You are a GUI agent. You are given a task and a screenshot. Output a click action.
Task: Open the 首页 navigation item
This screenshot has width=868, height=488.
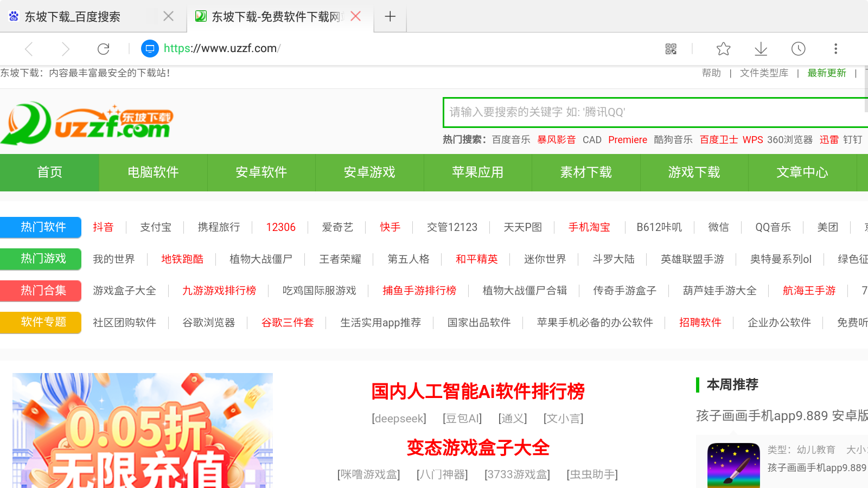pyautogui.click(x=49, y=172)
